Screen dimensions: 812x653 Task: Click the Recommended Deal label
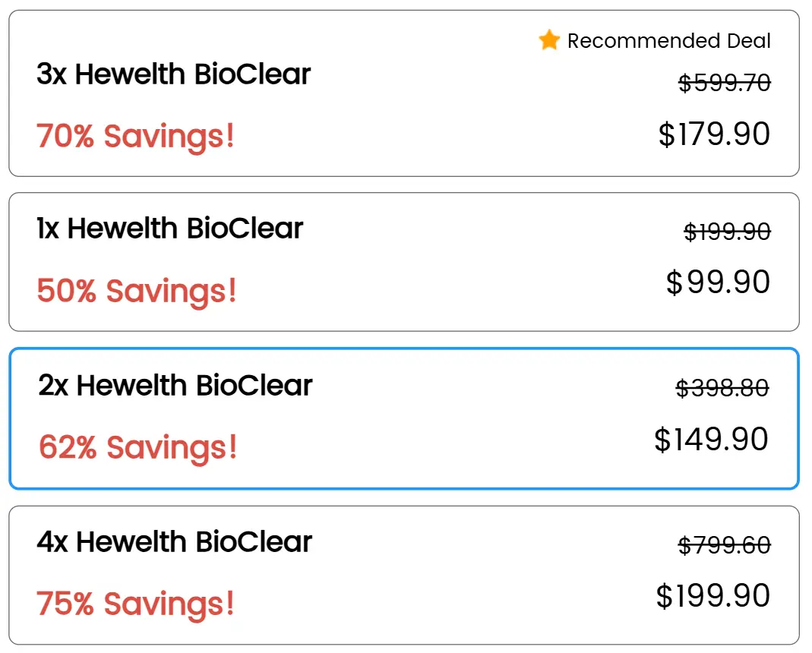669,40
